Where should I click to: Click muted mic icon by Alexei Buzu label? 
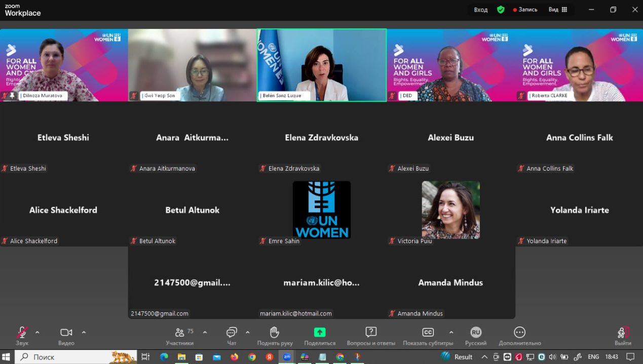click(392, 168)
